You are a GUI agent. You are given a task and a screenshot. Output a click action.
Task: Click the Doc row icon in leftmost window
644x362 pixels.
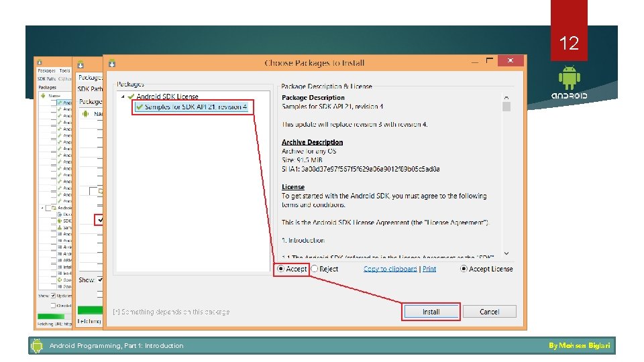coord(60,215)
